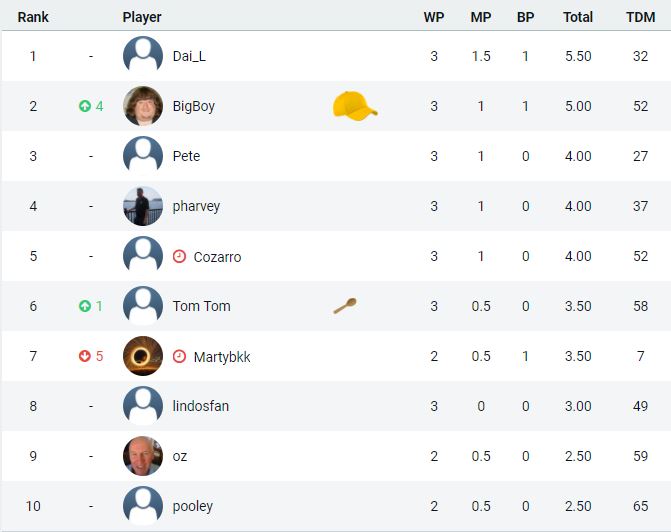This screenshot has width=671, height=532.
Task: Click the red down arrow for Martybkk
Action: [85, 356]
